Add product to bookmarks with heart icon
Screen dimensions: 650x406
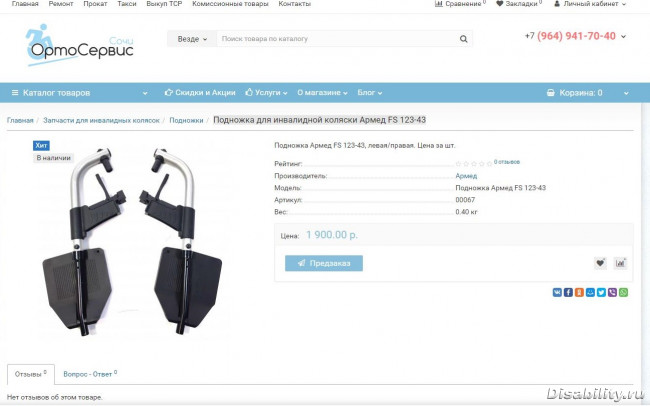pyautogui.click(x=600, y=263)
